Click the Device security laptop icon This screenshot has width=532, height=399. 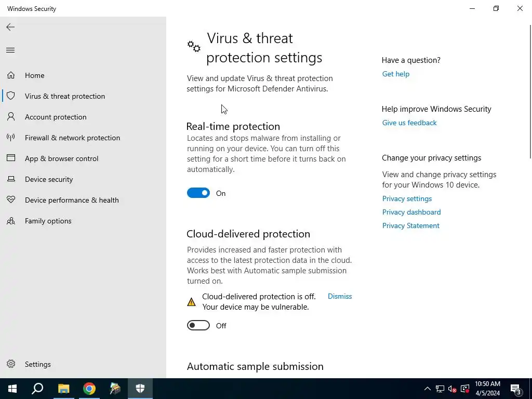(11, 179)
